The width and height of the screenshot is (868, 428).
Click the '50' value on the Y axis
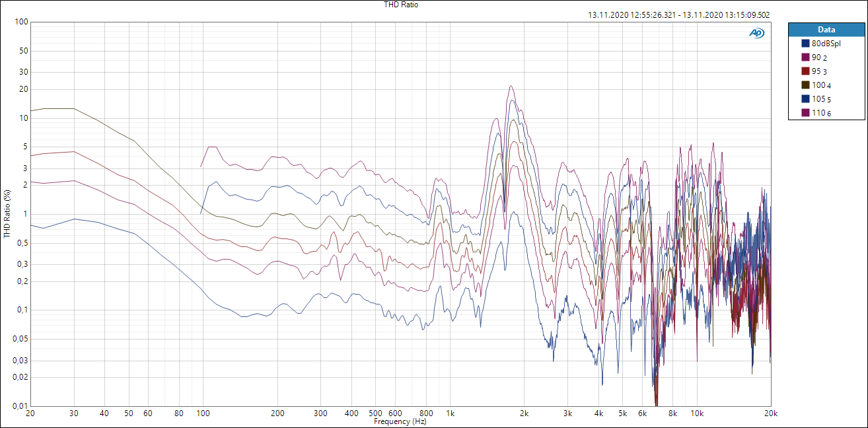coord(22,51)
